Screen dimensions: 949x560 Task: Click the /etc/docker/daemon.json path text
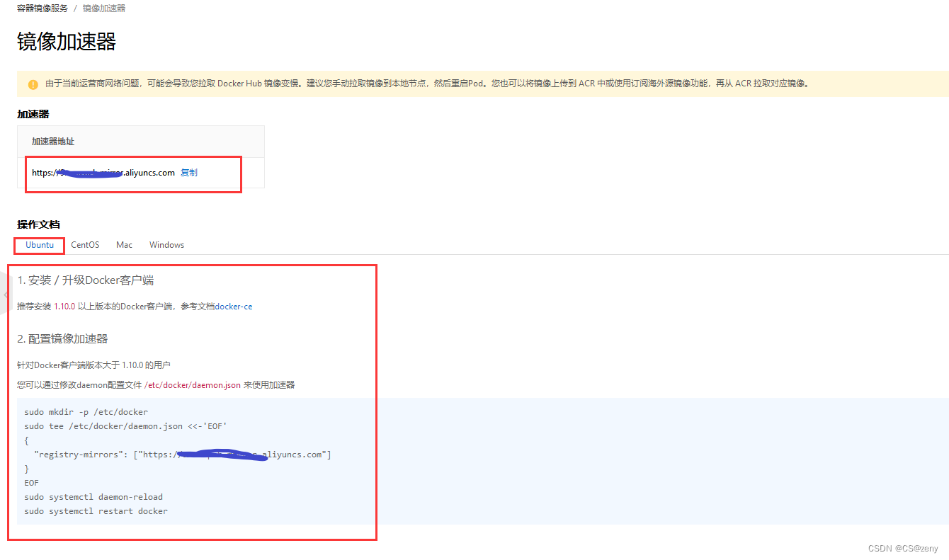click(x=193, y=385)
